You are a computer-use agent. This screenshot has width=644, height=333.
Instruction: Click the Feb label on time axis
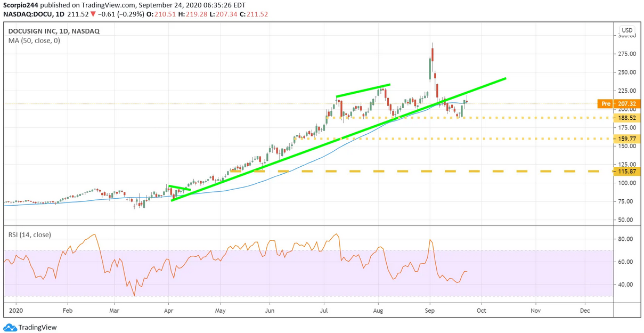pyautogui.click(x=68, y=310)
